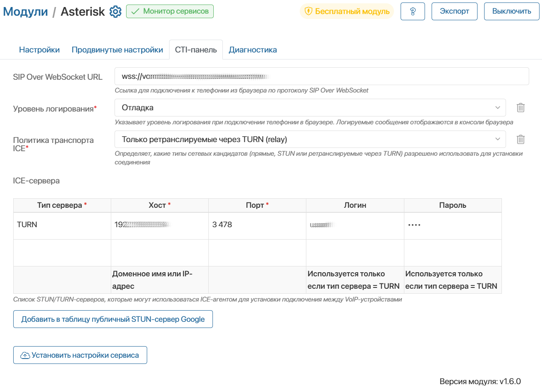
Task: Switch to the Настройки tab
Action: [x=39, y=50]
